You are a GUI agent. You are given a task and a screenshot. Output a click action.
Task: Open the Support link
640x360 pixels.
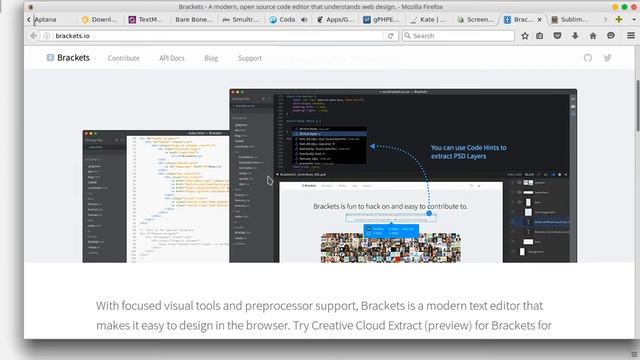pyautogui.click(x=250, y=58)
